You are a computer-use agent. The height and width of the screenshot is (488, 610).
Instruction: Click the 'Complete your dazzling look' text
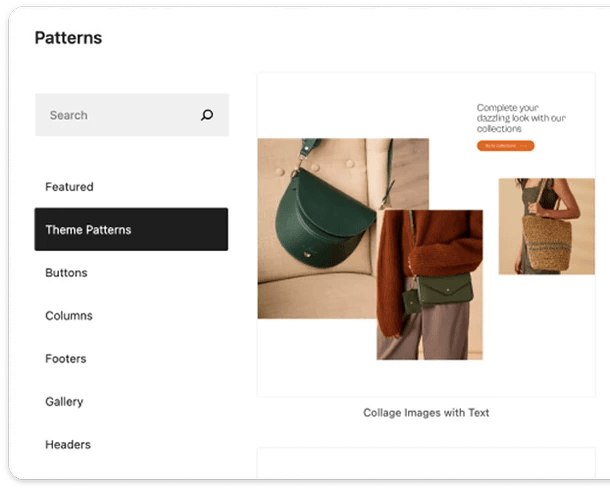click(521, 118)
